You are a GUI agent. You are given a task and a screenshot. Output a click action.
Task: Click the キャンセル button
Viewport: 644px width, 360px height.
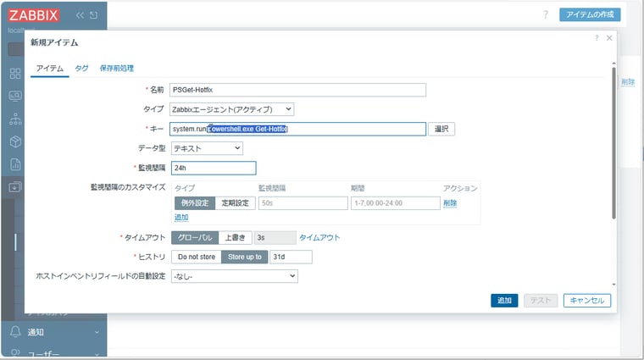587,301
